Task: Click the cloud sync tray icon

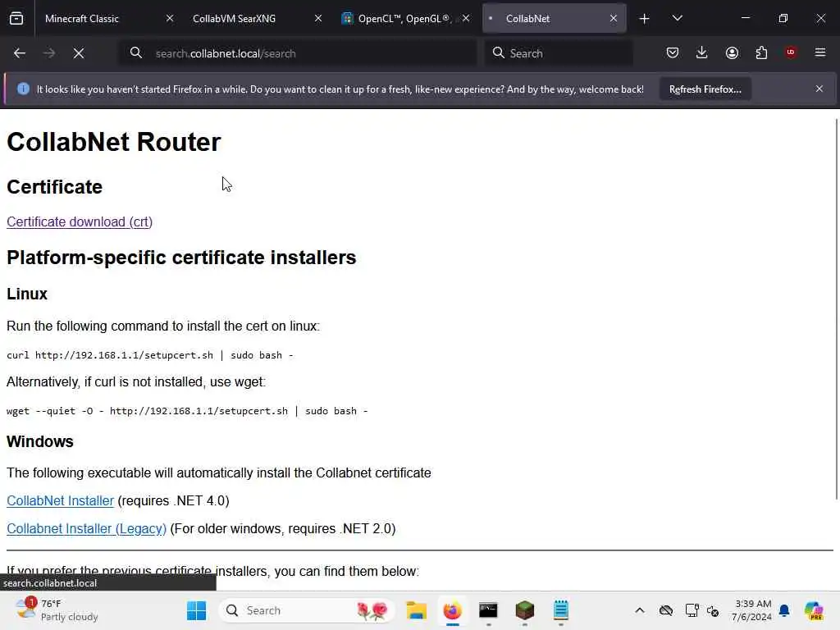Action: (x=666, y=610)
